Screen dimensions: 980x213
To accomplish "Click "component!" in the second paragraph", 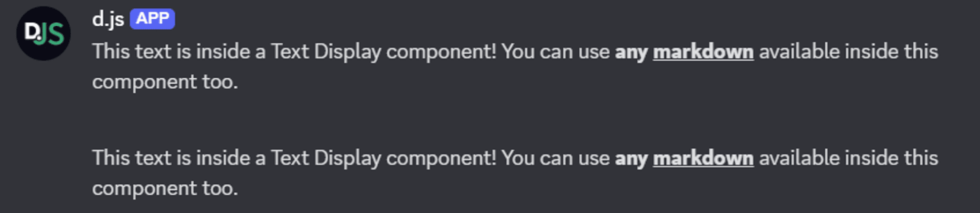I will pos(441,158).
